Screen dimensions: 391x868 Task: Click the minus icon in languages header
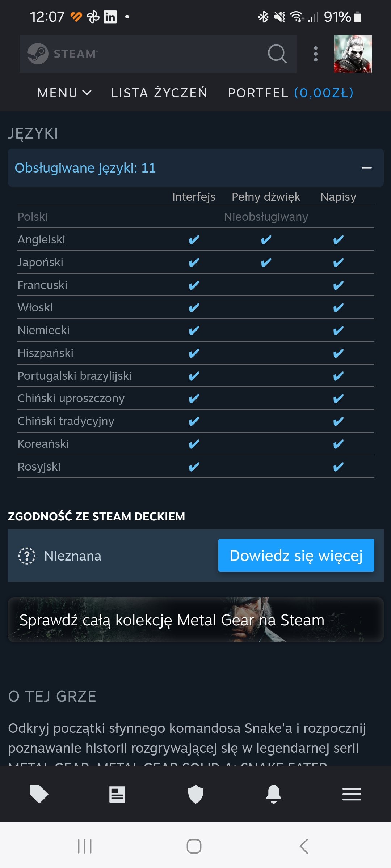(x=366, y=168)
